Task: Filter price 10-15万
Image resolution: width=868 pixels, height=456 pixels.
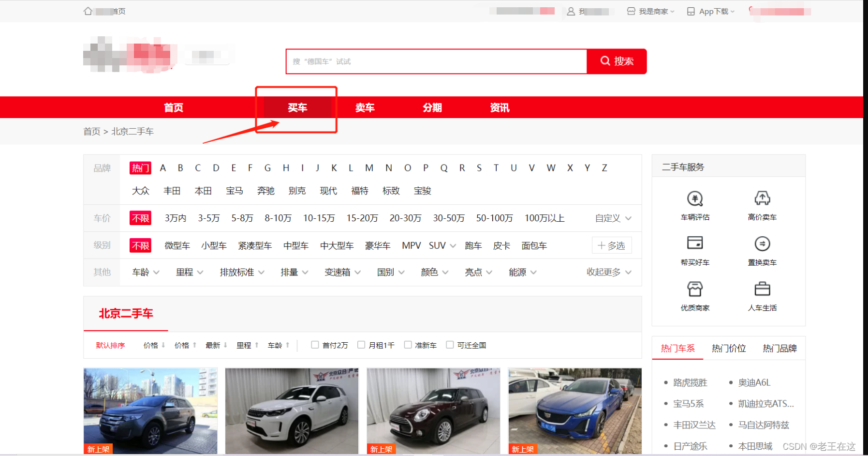Action: pos(319,218)
